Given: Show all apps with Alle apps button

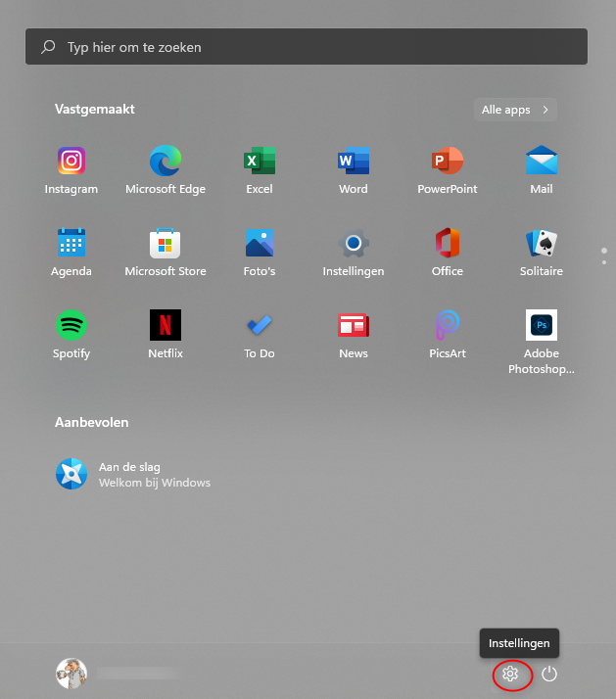Looking at the screenshot, I should pyautogui.click(x=515, y=110).
